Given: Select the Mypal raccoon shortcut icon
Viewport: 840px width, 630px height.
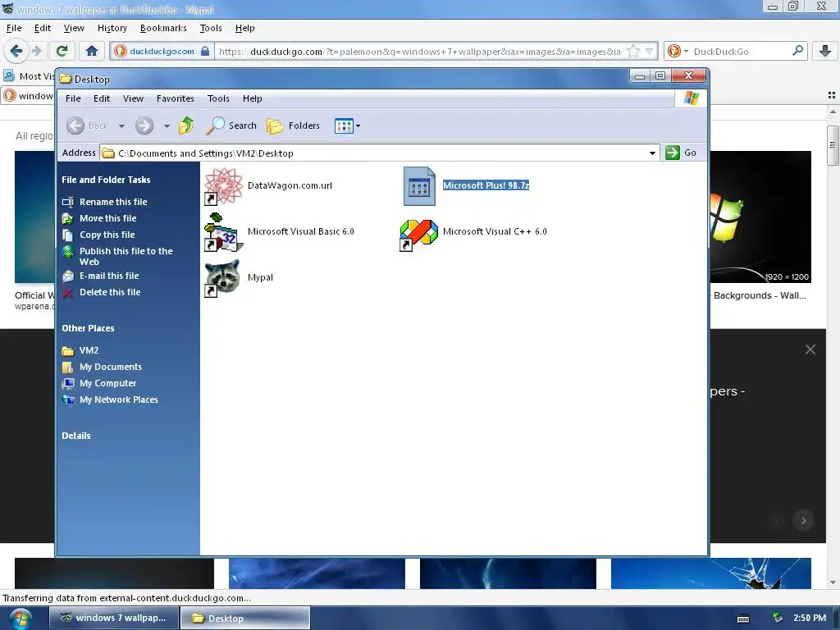Looking at the screenshot, I should 221,278.
